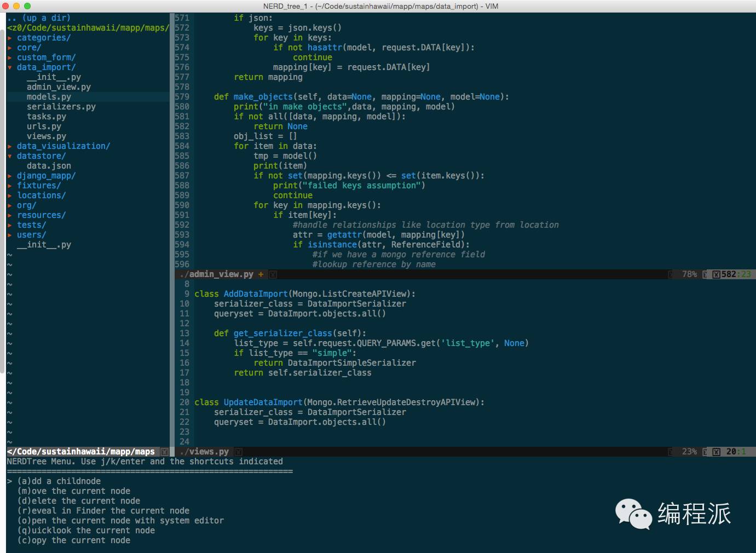The width and height of the screenshot is (756, 553).
Task: Click the NERDTree Menu help header text
Action: coord(145,462)
